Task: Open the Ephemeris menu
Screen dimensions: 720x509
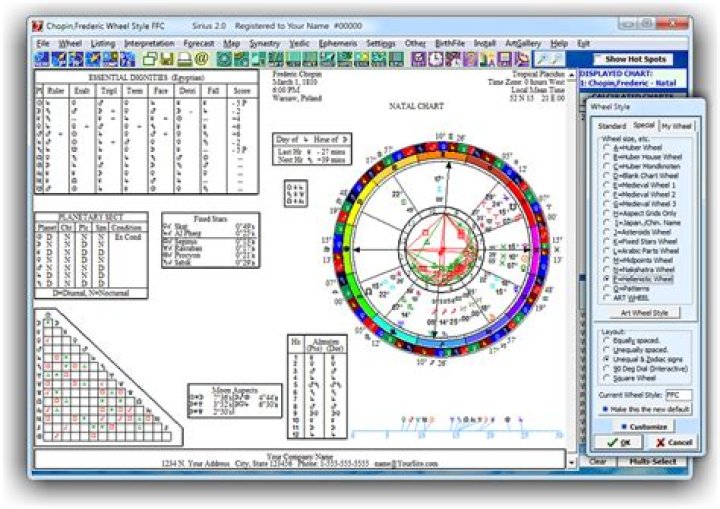Action: click(337, 44)
